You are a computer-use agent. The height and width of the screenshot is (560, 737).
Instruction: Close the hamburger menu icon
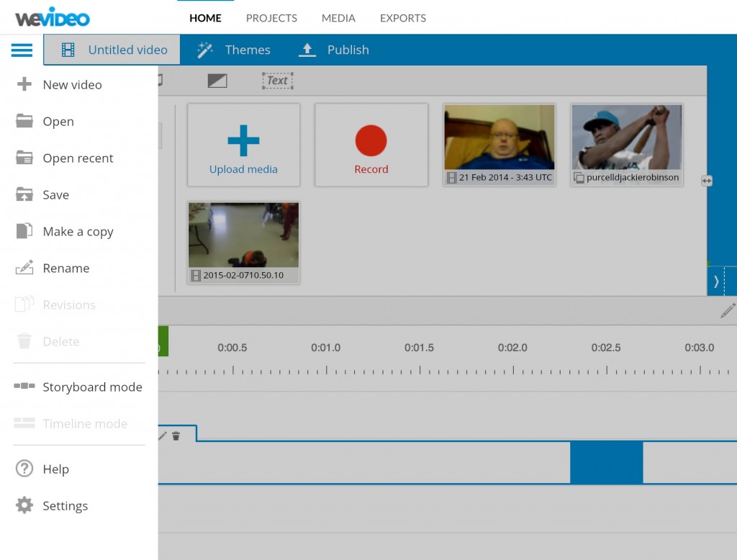pyautogui.click(x=22, y=50)
